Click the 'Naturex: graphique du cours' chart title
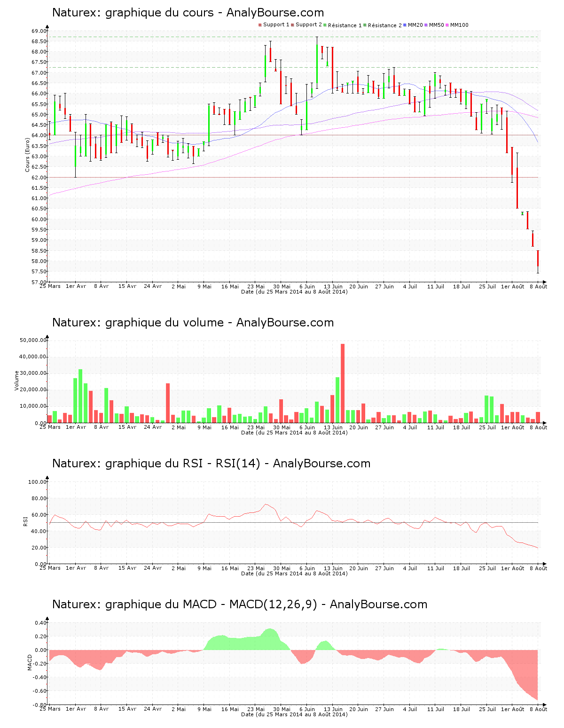 click(x=188, y=13)
